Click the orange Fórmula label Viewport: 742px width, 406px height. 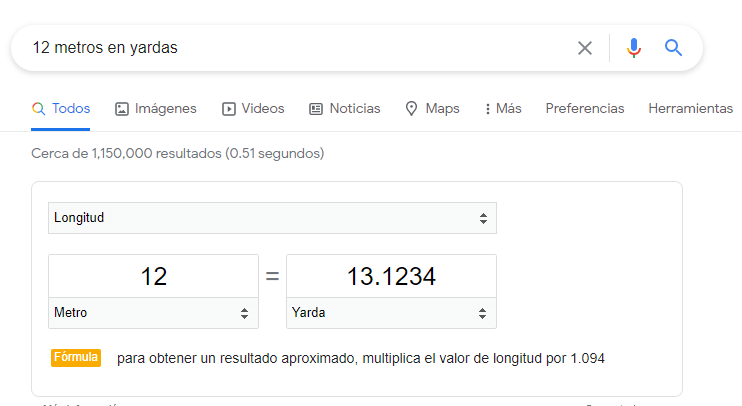point(76,358)
